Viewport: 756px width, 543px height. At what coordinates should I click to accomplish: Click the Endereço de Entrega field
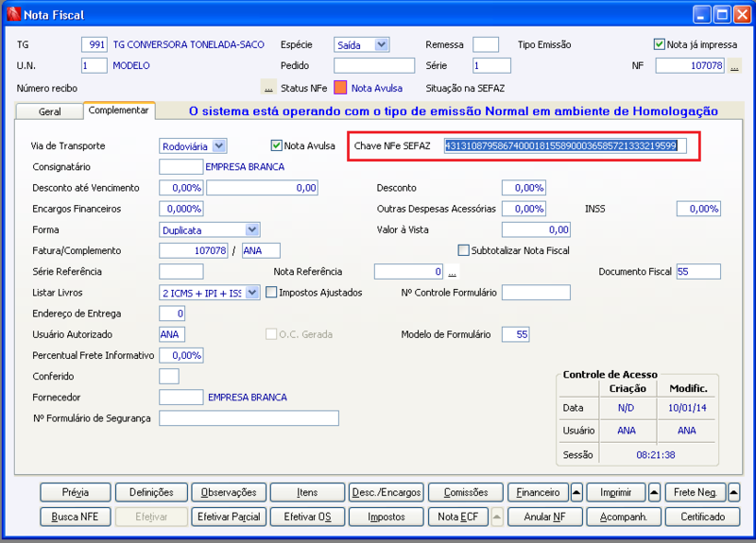(172, 314)
